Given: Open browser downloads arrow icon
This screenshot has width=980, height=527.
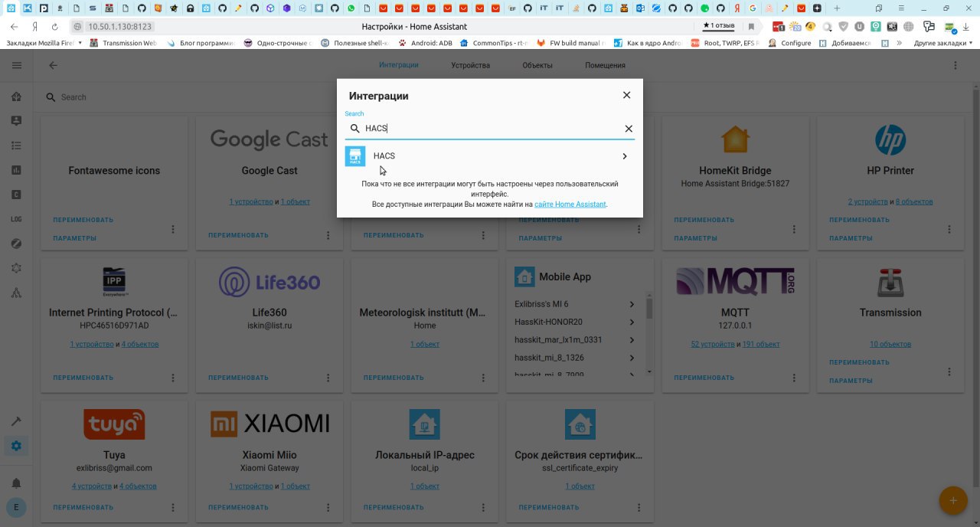Looking at the screenshot, I should click(968, 26).
